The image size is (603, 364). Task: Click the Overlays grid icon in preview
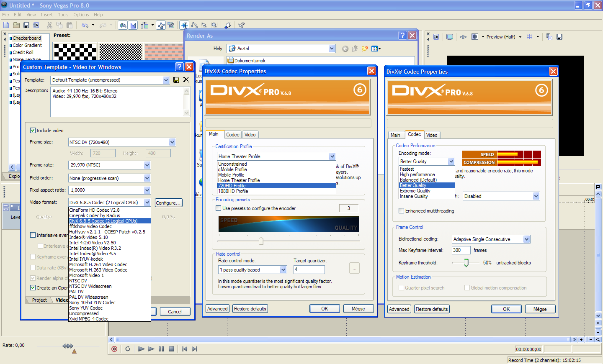click(x=530, y=37)
